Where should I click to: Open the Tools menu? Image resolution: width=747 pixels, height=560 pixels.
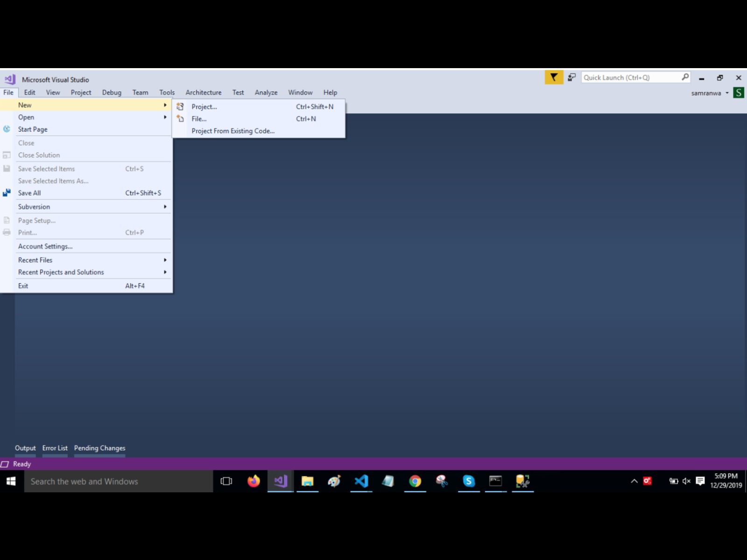click(x=167, y=92)
